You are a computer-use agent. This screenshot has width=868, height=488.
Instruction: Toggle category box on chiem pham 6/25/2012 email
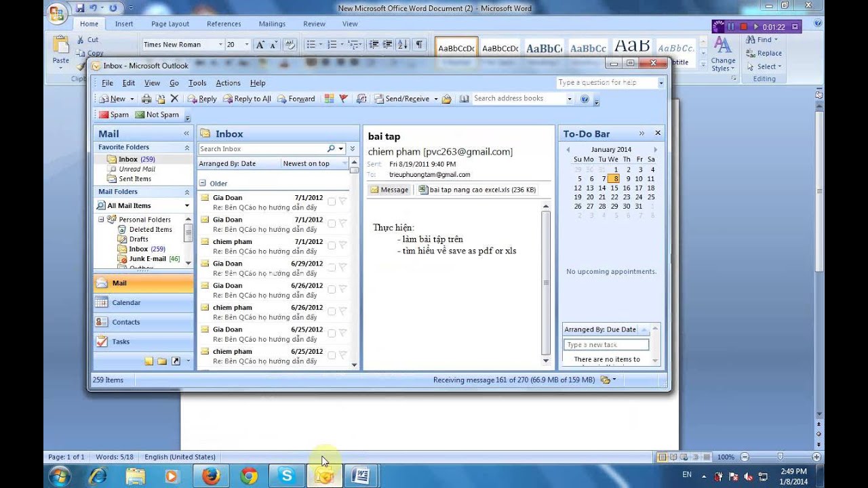pos(332,355)
